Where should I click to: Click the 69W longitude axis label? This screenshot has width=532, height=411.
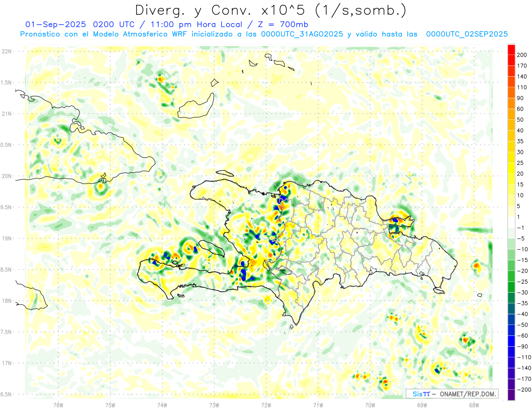pos(422,405)
